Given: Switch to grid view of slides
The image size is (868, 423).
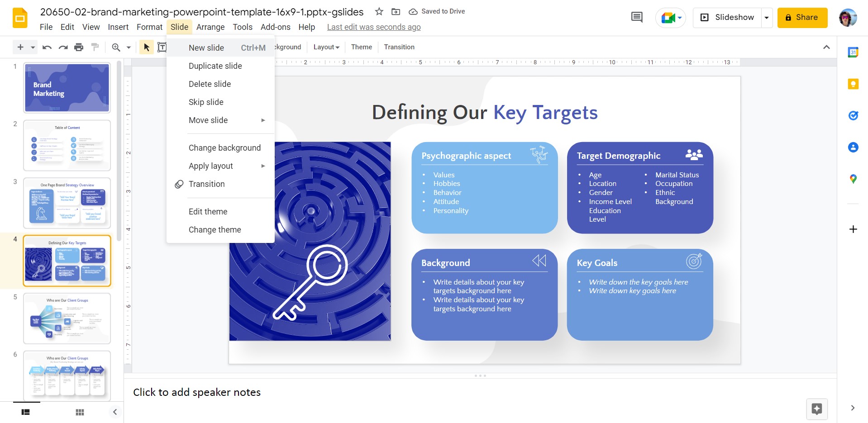Looking at the screenshot, I should pos(80,412).
